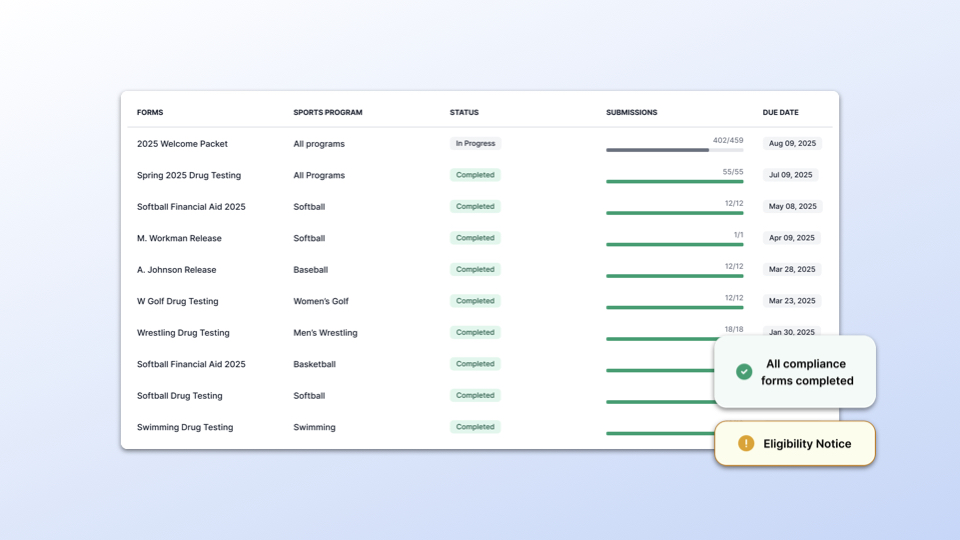Sort by the Due Date column header
Viewport: 960px width, 540px height.
[x=780, y=112]
